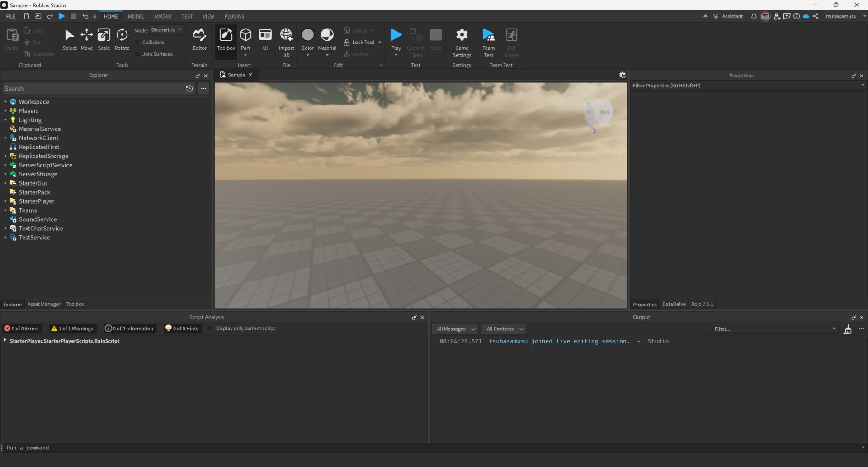The height and width of the screenshot is (467, 868).
Task: Toggle Errors filter in Script Analysis
Action: pos(22,329)
